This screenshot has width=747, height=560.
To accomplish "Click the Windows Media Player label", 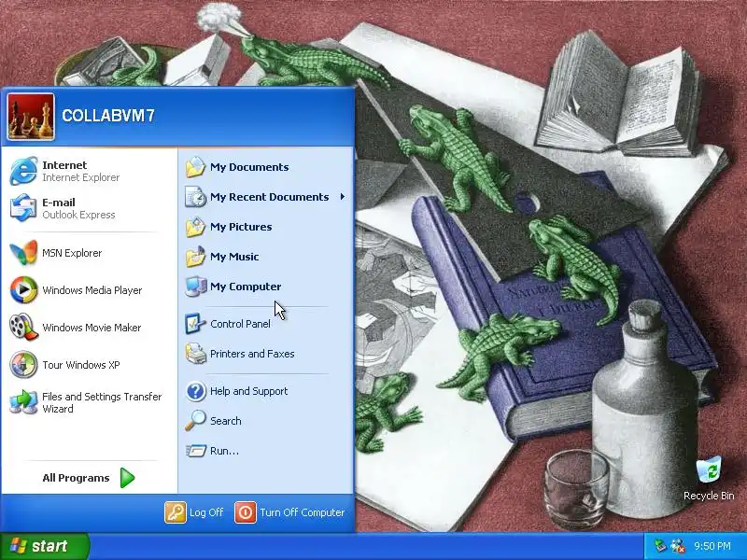I will point(92,290).
